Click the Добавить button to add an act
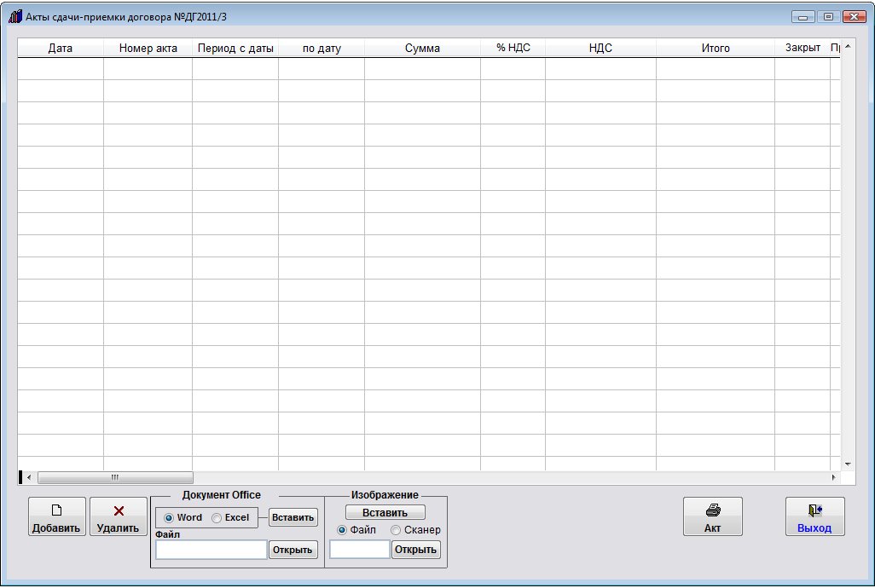This screenshot has width=875, height=588. click(57, 516)
